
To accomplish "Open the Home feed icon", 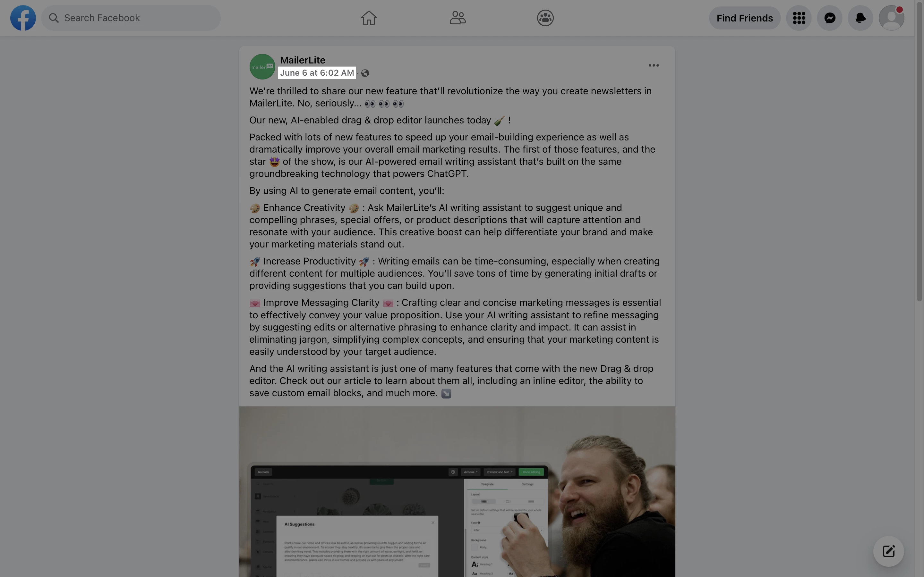I will (369, 18).
